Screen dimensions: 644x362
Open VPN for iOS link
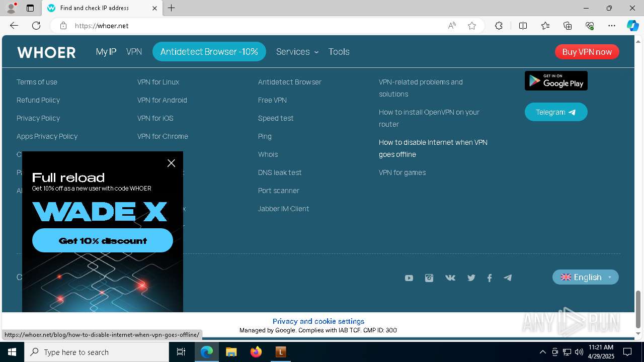click(155, 118)
